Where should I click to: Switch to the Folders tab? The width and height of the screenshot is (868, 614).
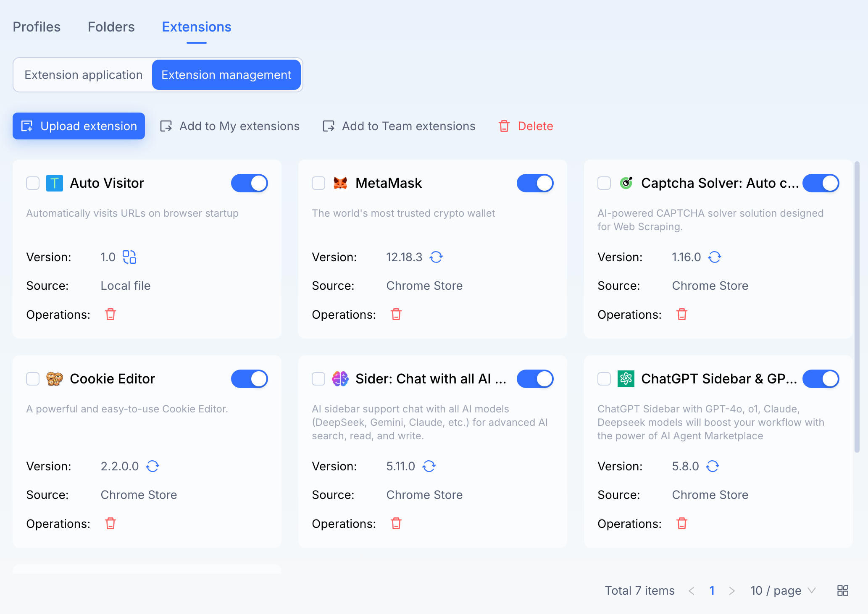click(x=111, y=27)
